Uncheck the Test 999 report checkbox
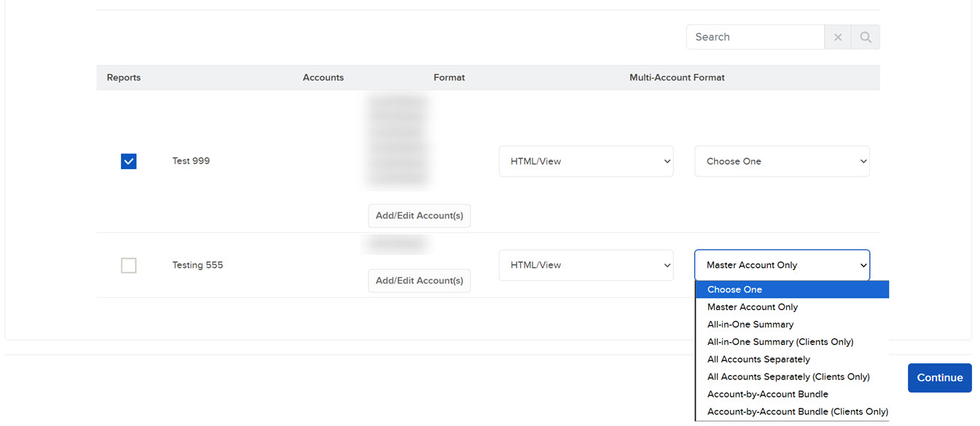Screen dimensions: 980x426 [x=128, y=161]
